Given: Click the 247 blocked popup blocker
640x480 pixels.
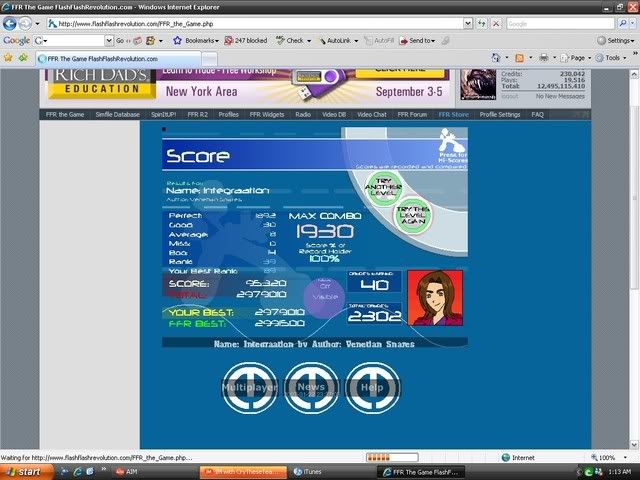Looking at the screenshot, I should pyautogui.click(x=250, y=41).
